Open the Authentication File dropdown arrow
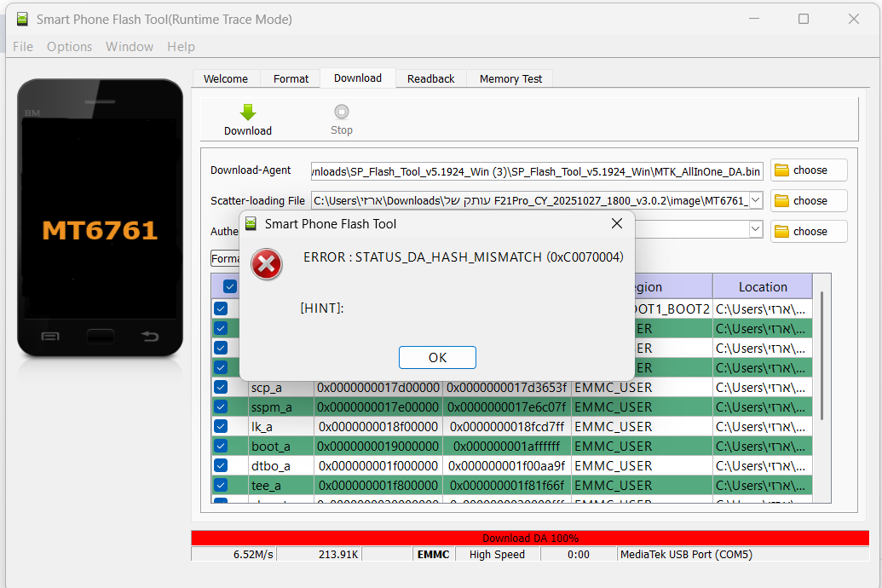The height and width of the screenshot is (588, 882). tap(755, 229)
